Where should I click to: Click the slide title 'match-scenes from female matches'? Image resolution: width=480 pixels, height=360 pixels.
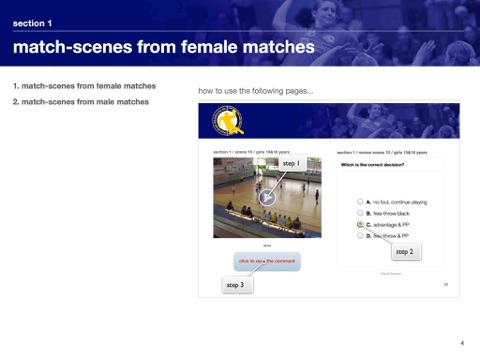point(164,47)
